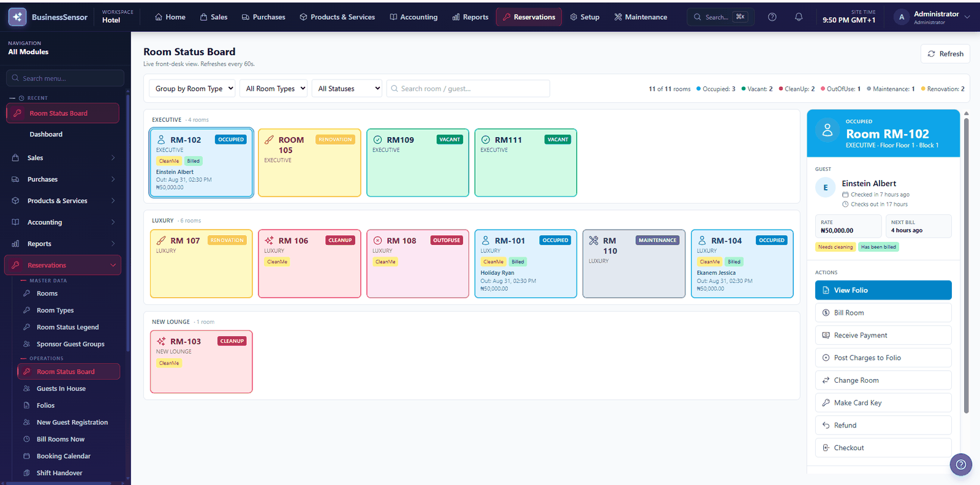Open New Guest Registration sidebar item
This screenshot has height=485, width=980.
tap(72, 423)
